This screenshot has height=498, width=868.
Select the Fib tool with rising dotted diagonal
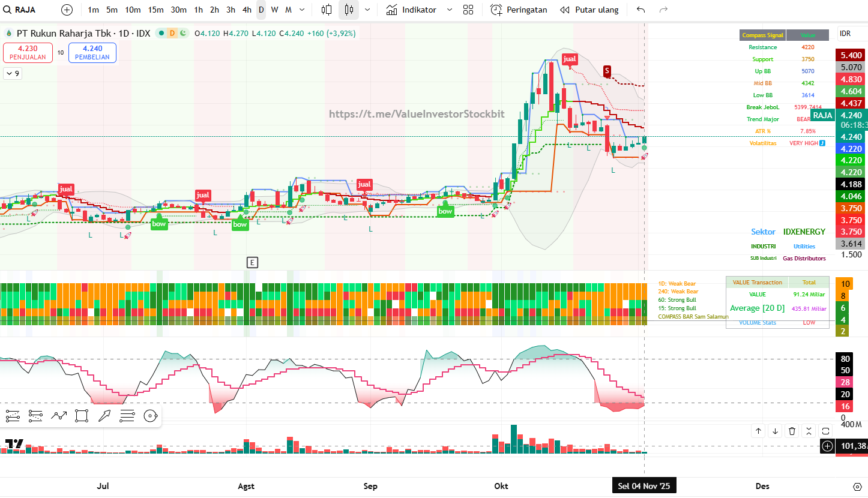(x=13, y=415)
